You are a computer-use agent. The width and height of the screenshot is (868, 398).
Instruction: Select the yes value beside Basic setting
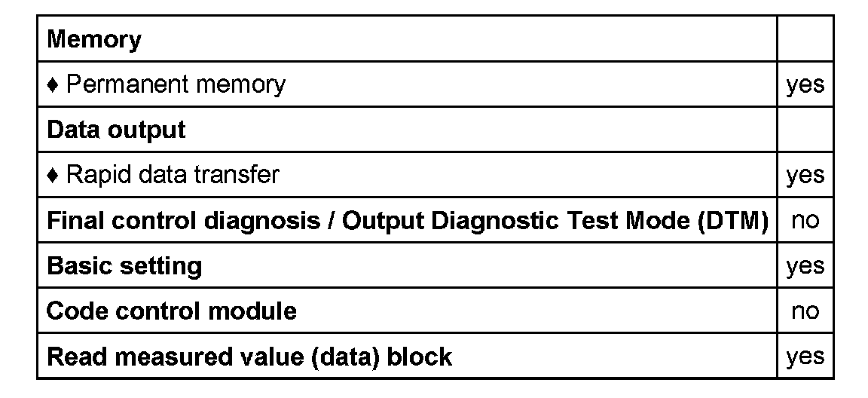[805, 265]
